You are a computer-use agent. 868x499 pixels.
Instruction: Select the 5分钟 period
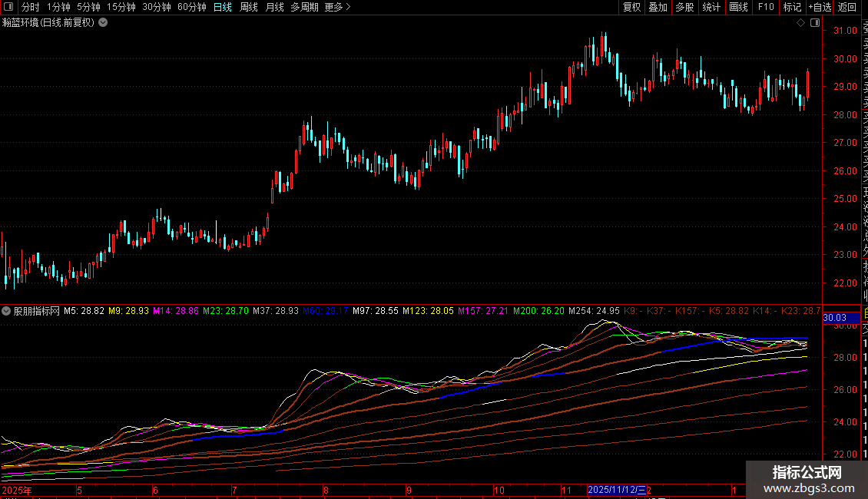(88, 7)
